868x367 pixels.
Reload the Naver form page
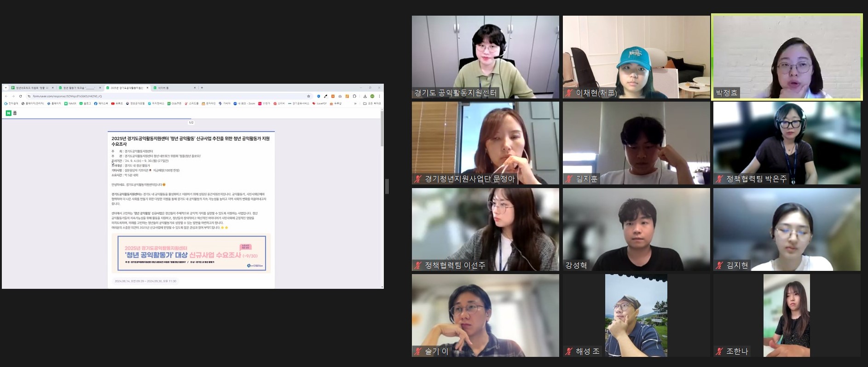tap(20, 96)
